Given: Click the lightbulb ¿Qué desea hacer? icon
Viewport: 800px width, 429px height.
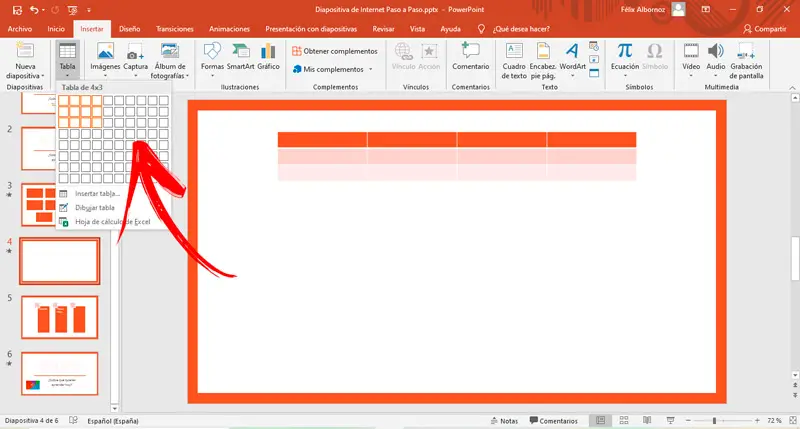Looking at the screenshot, I should tap(481, 29).
